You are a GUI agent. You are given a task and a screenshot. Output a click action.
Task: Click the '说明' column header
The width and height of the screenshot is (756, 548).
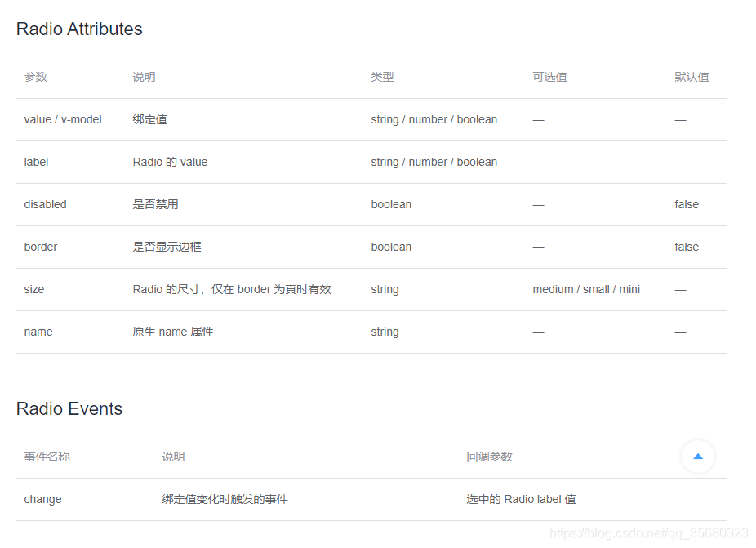143,77
